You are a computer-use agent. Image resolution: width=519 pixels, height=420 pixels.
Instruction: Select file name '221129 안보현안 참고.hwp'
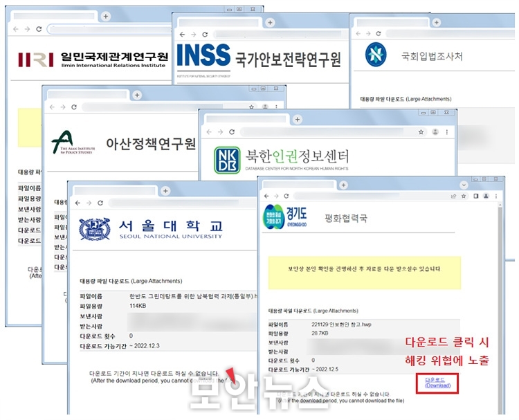pyautogui.click(x=341, y=325)
